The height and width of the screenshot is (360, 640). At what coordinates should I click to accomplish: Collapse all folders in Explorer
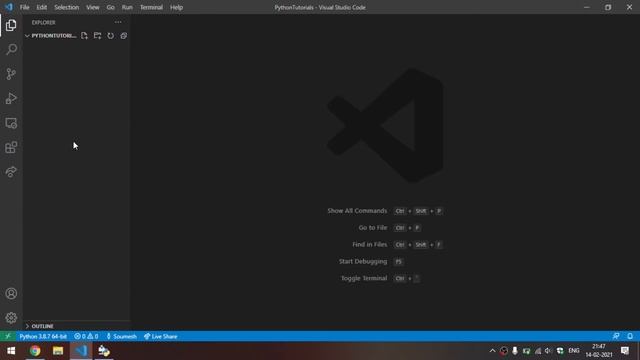[124, 36]
